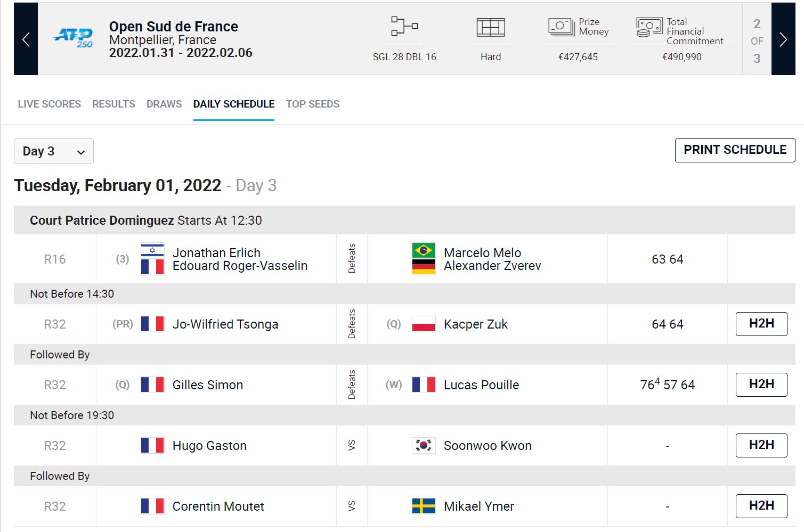Open the Results tab
This screenshot has height=532, width=804.
click(x=113, y=104)
